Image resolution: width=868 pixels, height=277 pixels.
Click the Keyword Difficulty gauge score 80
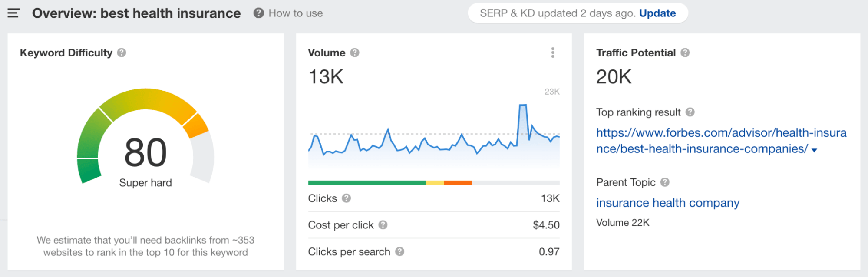click(145, 152)
